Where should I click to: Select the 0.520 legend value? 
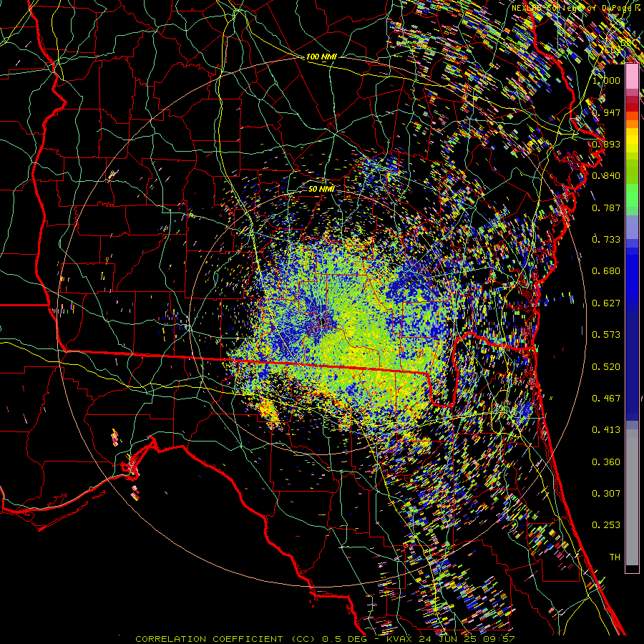pos(606,367)
